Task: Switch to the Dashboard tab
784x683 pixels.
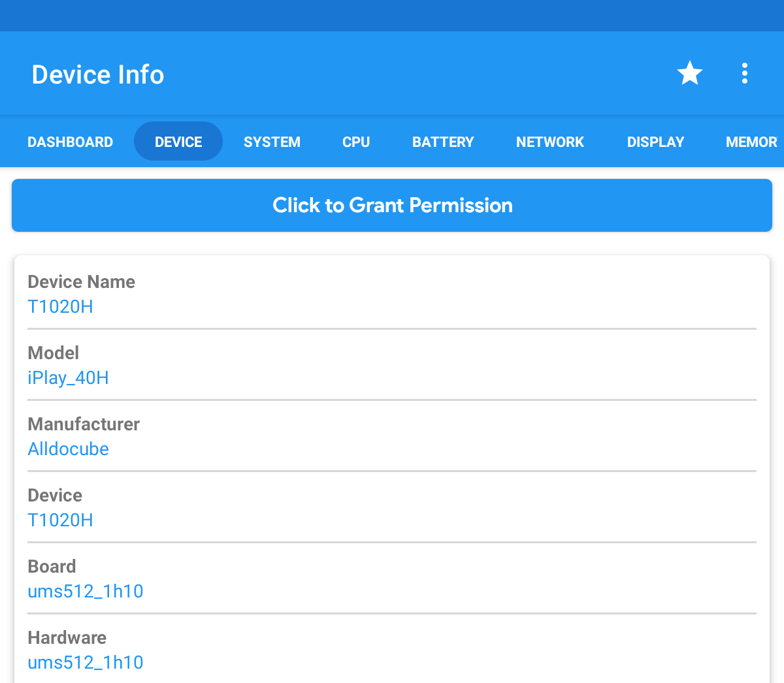Action: click(70, 142)
